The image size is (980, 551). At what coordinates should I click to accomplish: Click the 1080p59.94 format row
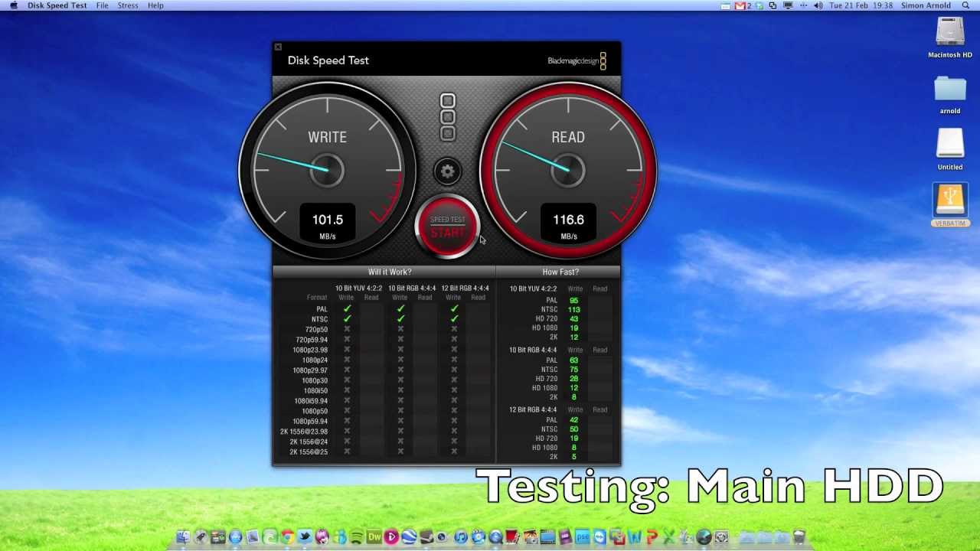point(383,422)
